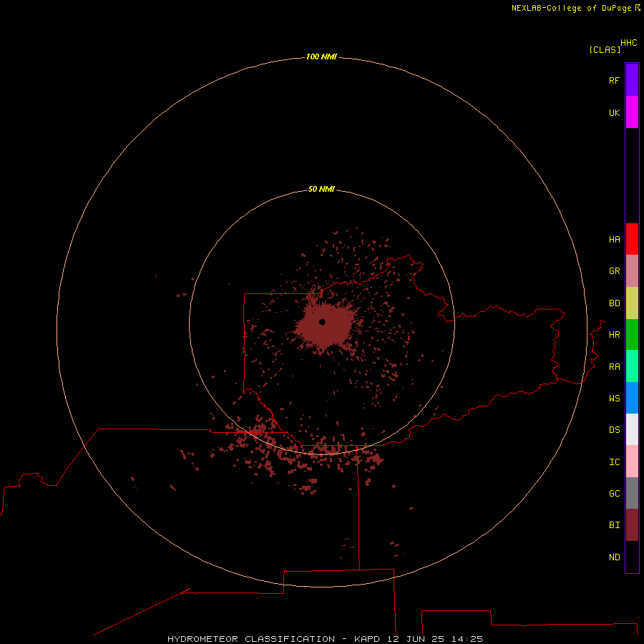This screenshot has width=644, height=644.
Task: Click the WS legend label
Action: [614, 399]
